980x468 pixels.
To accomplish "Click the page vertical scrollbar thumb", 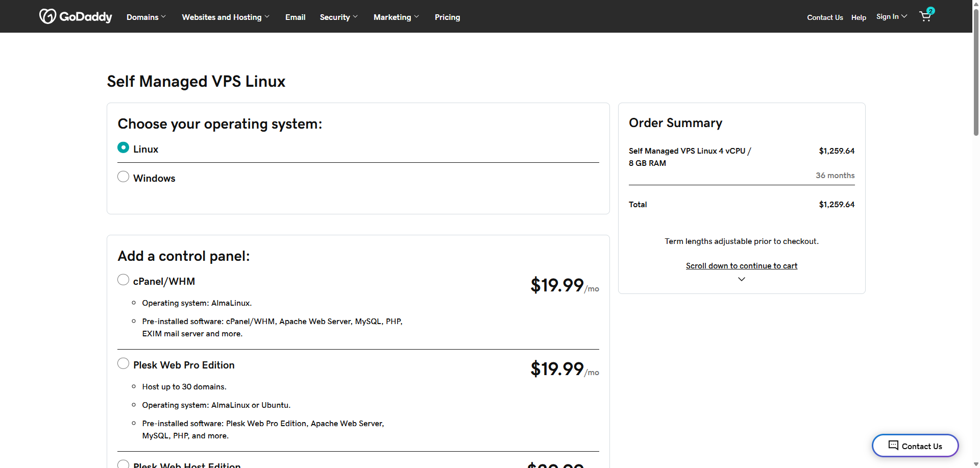I will (x=976, y=71).
